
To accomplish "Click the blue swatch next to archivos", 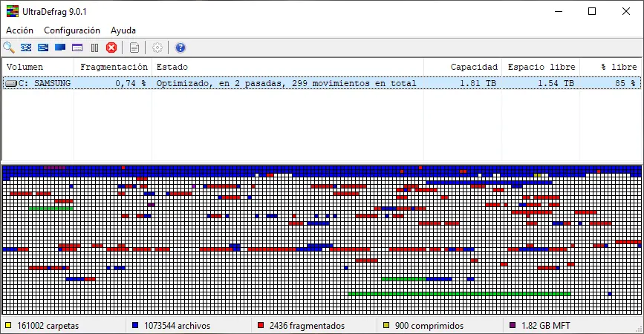I will [x=135, y=325].
